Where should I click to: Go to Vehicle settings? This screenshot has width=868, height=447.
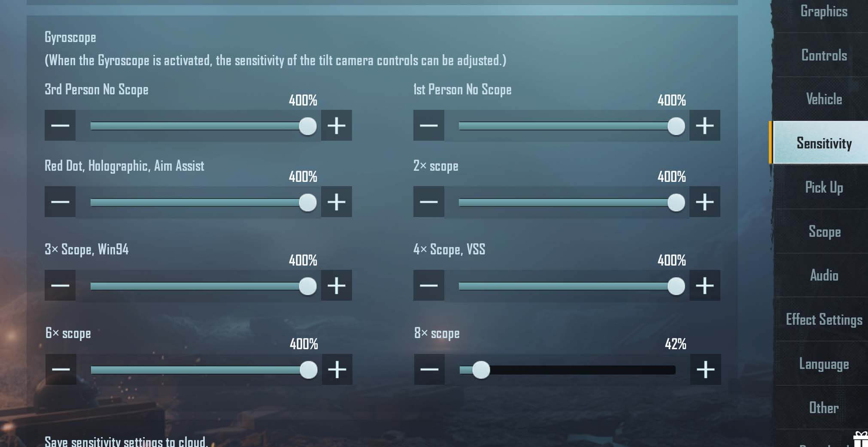[x=824, y=99]
